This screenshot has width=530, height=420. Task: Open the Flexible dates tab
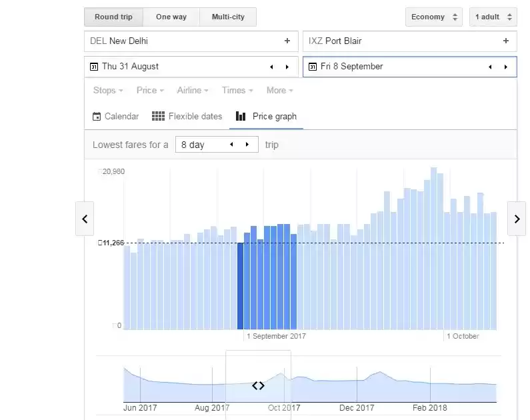[x=187, y=116]
